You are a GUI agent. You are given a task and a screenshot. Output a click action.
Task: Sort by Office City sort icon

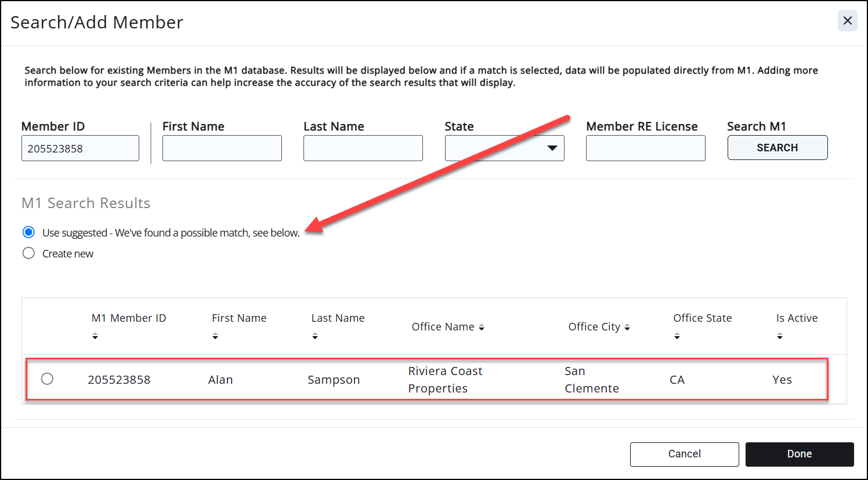[627, 328]
